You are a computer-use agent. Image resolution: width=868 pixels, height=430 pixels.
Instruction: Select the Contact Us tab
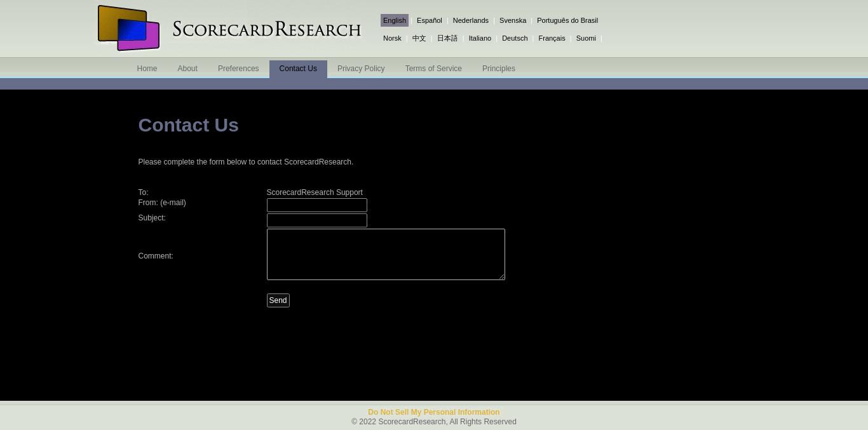298,69
